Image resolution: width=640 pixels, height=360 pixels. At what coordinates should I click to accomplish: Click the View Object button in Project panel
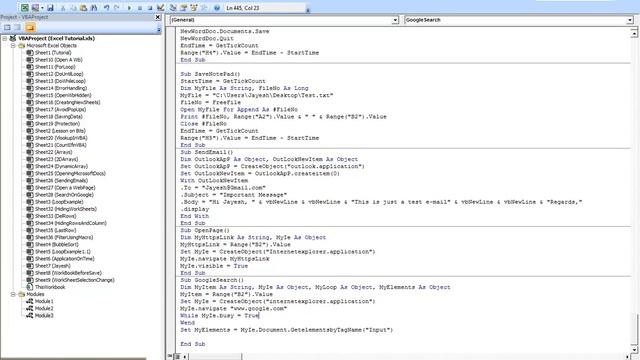pyautogui.click(x=18, y=27)
